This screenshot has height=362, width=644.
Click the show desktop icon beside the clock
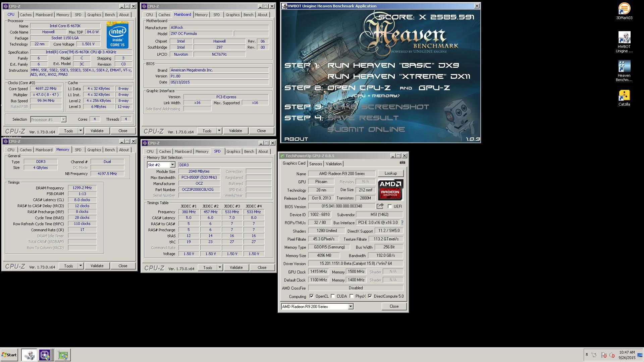point(640,355)
